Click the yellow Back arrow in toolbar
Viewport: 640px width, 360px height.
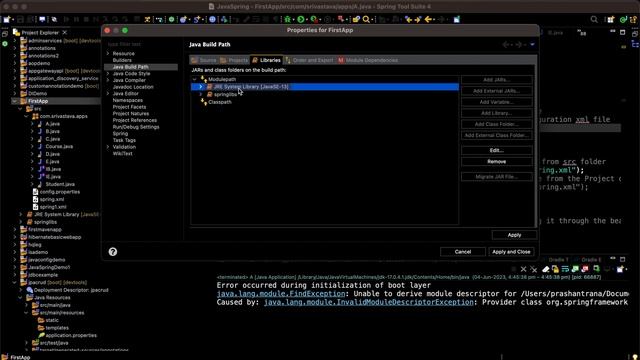point(428,19)
